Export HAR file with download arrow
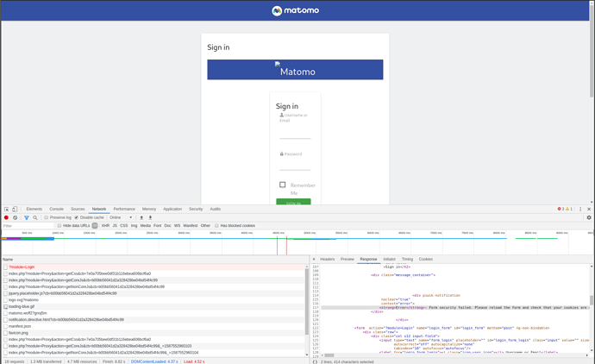The width and height of the screenshot is (595, 364). click(x=150, y=217)
